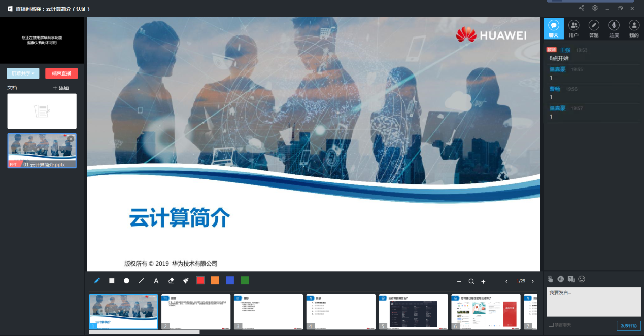Select slide 4 thumbnail
Viewport: 644px width, 336px height.
click(341, 312)
